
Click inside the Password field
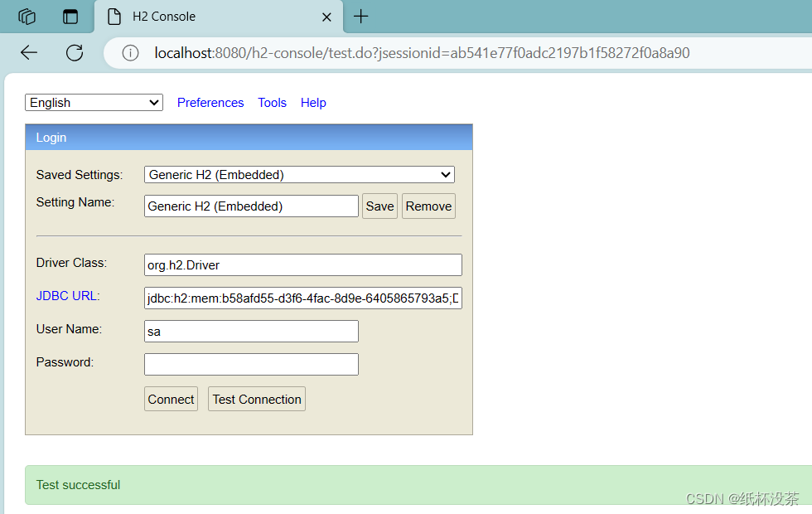251,363
